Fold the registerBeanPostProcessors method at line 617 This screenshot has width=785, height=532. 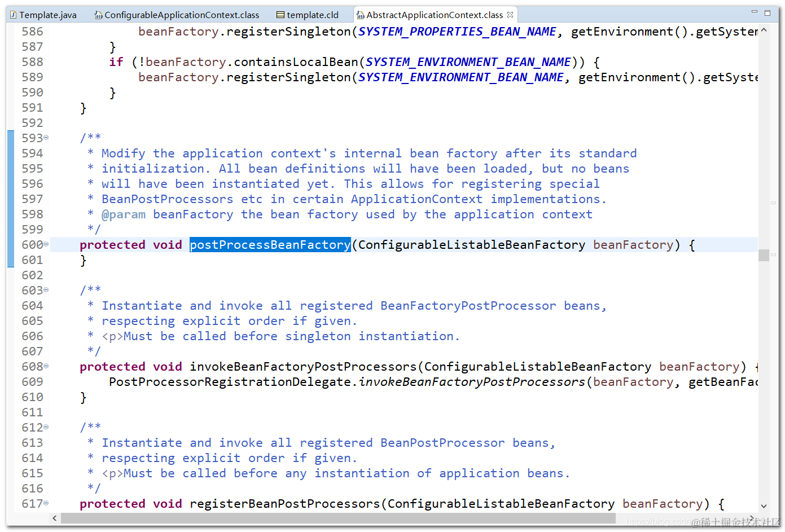[46, 503]
